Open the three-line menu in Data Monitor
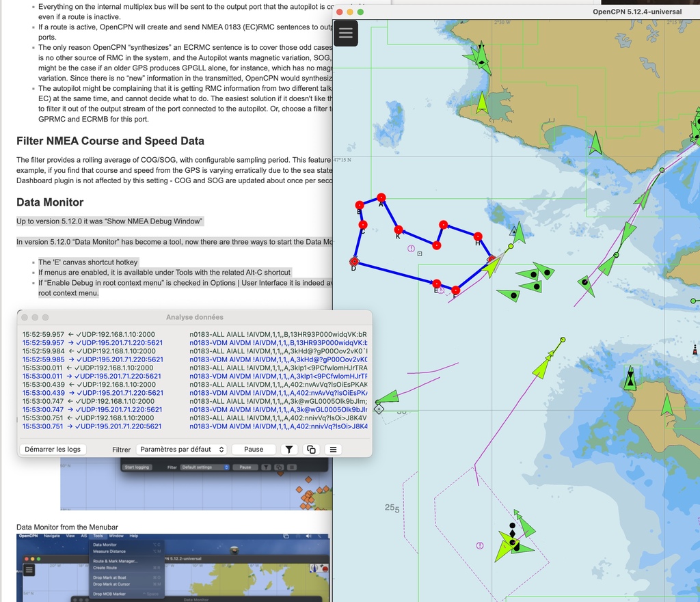The width and height of the screenshot is (700, 602). click(x=333, y=450)
